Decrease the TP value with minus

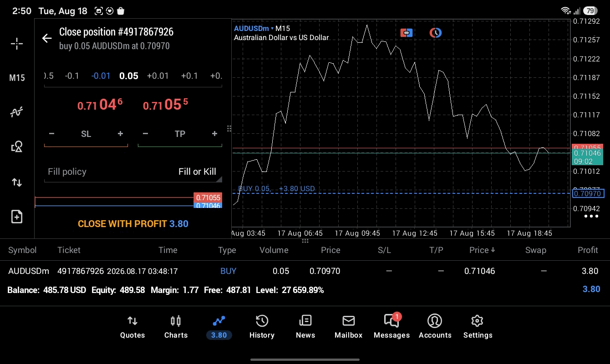pyautogui.click(x=145, y=134)
